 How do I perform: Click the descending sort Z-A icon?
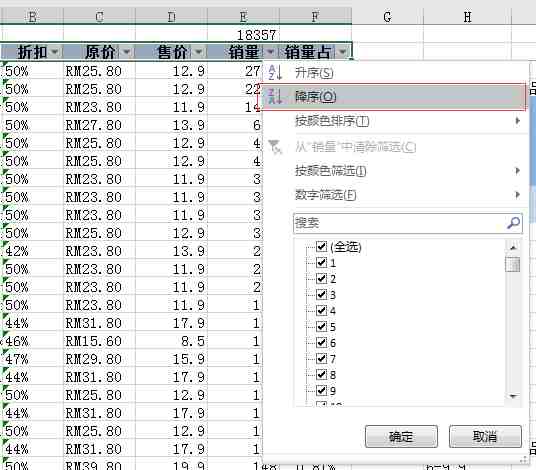275,97
